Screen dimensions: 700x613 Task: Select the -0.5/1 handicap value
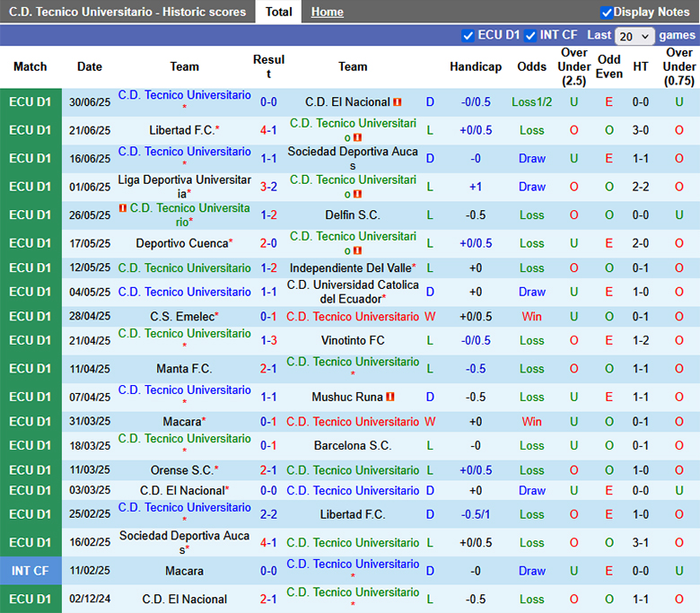[x=476, y=514]
